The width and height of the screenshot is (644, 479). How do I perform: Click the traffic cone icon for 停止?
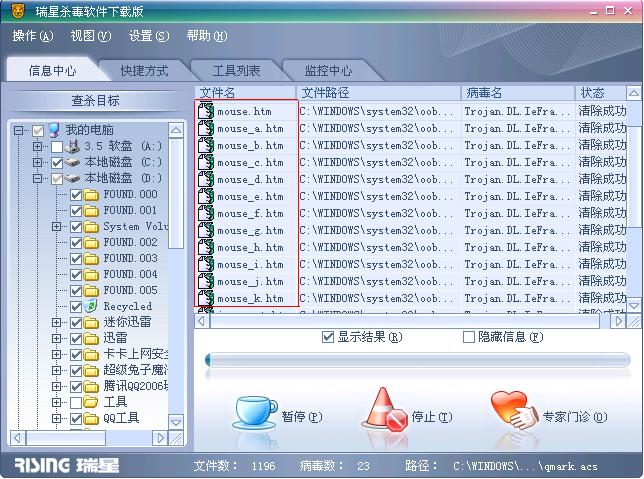pos(384,409)
